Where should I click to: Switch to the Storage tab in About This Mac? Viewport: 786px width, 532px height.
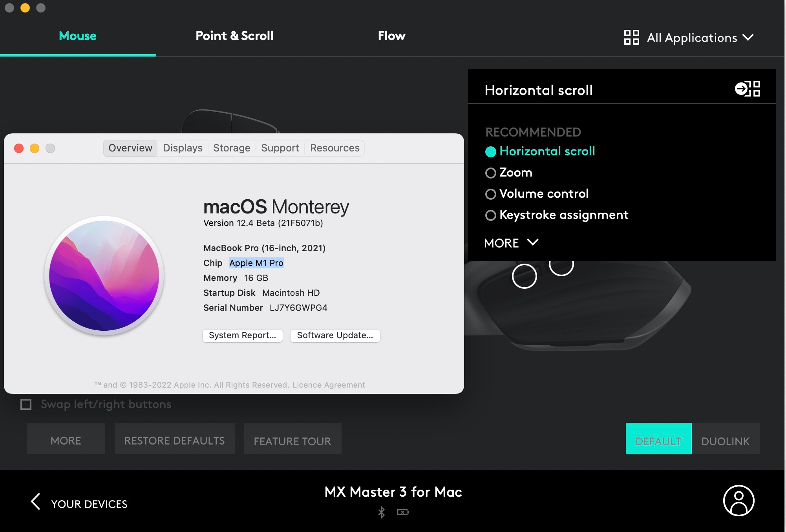pos(232,148)
